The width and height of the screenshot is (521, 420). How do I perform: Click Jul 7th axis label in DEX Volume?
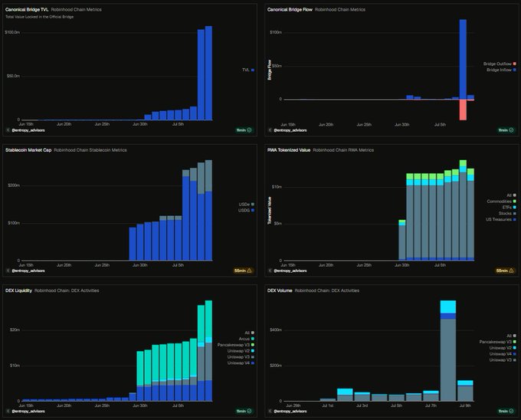point(431,405)
